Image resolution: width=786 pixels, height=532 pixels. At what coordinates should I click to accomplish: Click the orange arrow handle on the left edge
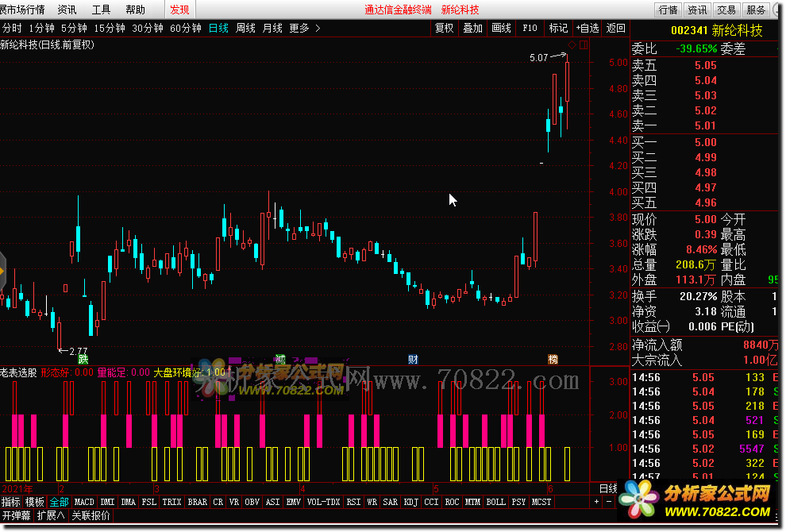point(2,271)
